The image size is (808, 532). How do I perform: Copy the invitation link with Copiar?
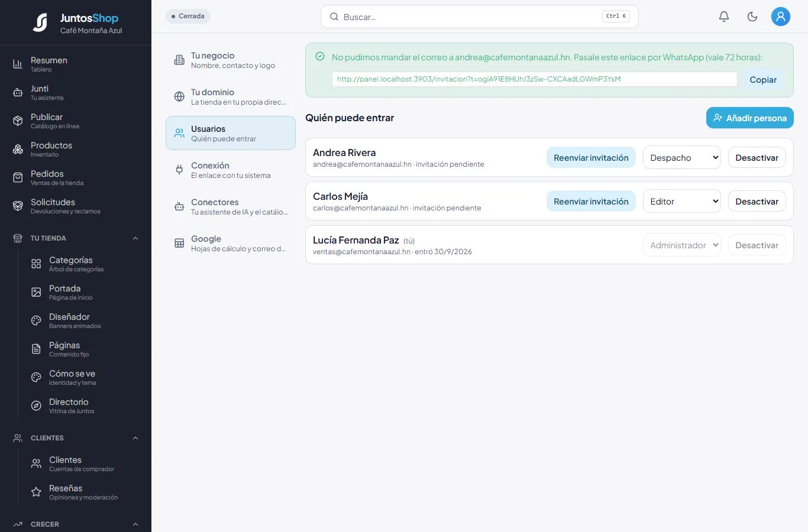(x=763, y=80)
